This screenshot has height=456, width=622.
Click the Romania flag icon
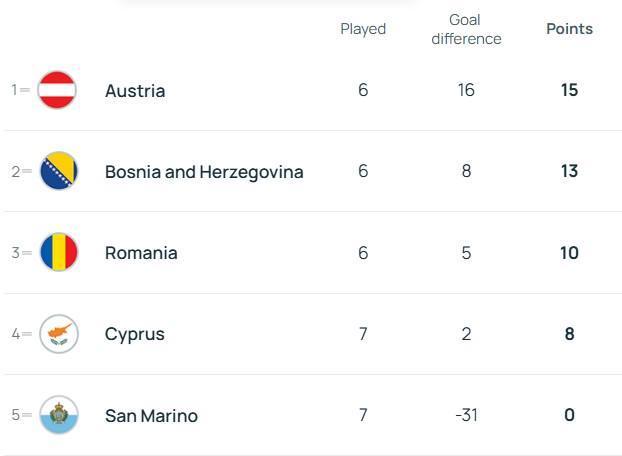(x=58, y=253)
